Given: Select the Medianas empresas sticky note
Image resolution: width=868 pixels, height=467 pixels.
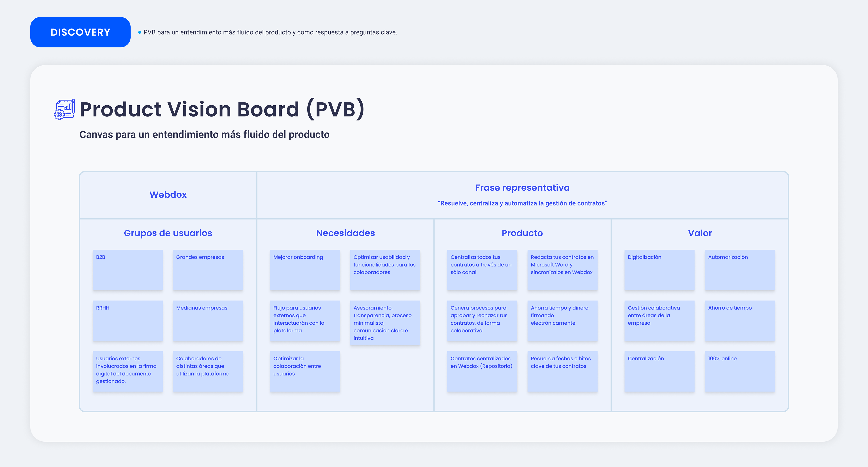Looking at the screenshot, I should [208, 321].
